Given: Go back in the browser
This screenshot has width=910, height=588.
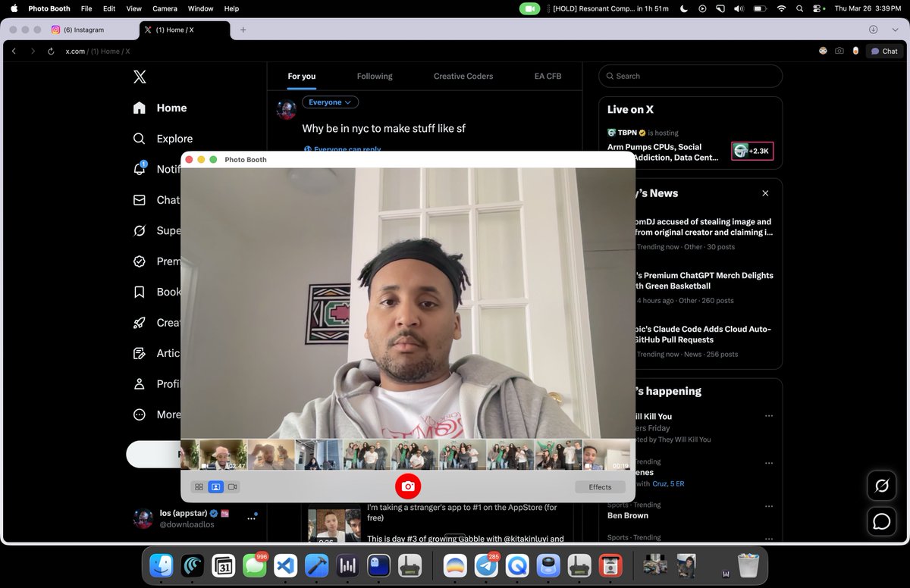Looking at the screenshot, I should point(14,51).
